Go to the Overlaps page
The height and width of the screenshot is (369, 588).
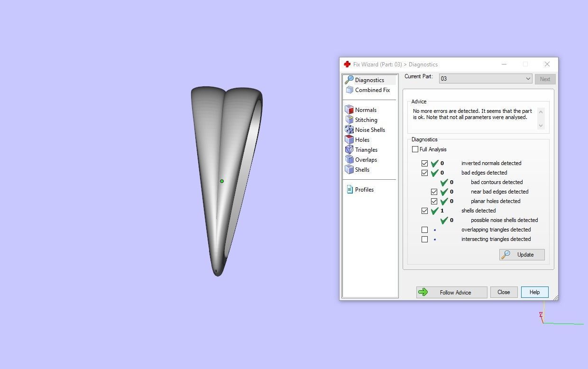(366, 160)
